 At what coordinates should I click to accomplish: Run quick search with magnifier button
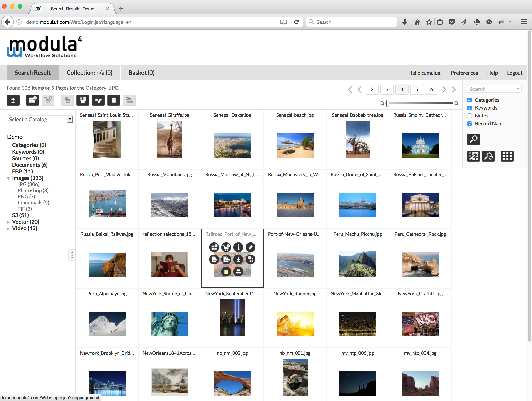pos(473,139)
